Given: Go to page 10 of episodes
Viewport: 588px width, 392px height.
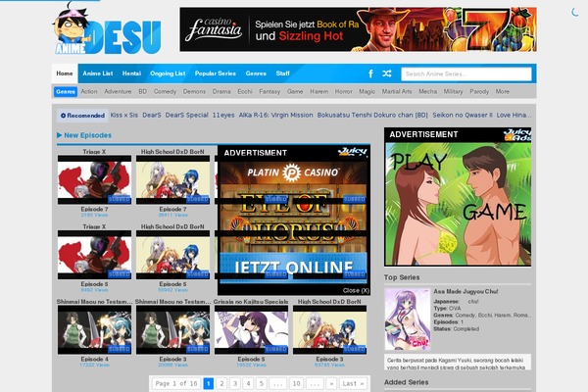Looking at the screenshot, I should click(x=296, y=383).
